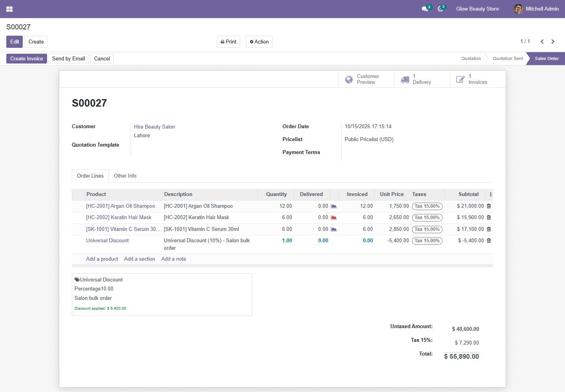Viewport: 565px width, 392px height.
Task: Open Customer Preview globe button
Action: 366,79
